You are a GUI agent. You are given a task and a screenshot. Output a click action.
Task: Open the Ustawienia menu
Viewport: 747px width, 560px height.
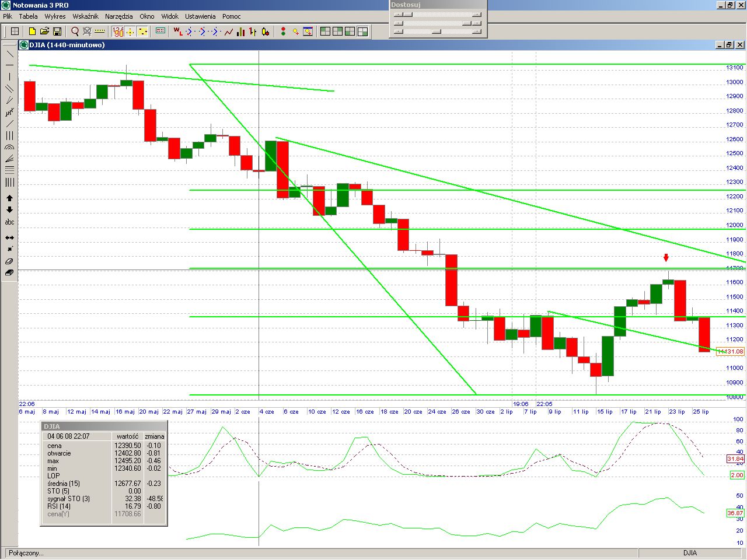pos(200,16)
